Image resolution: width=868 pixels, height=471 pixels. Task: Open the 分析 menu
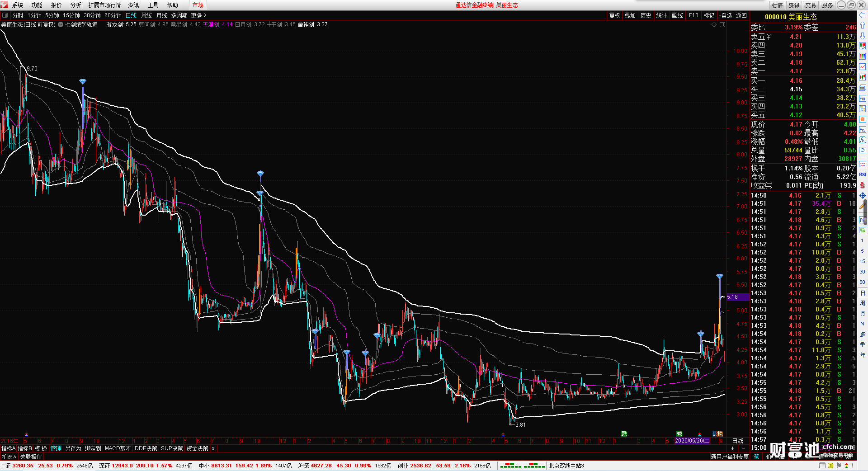(x=76, y=5)
